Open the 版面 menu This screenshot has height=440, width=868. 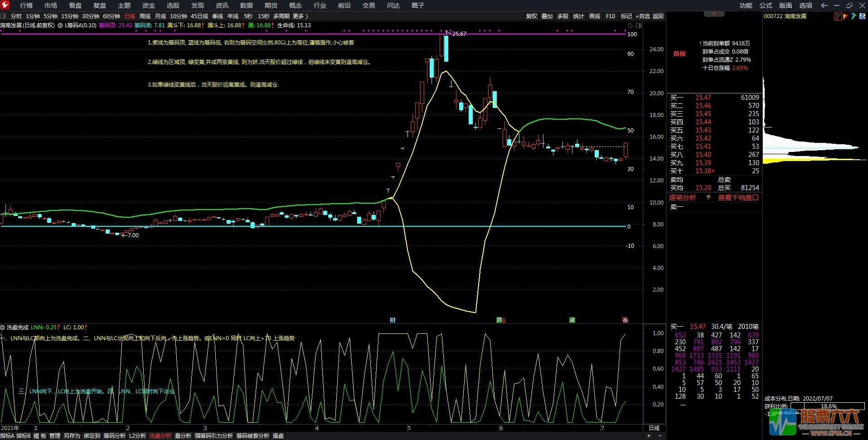coord(786,5)
